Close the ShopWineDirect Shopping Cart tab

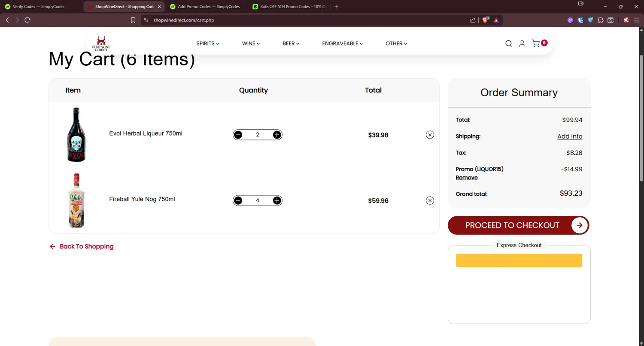[160, 7]
